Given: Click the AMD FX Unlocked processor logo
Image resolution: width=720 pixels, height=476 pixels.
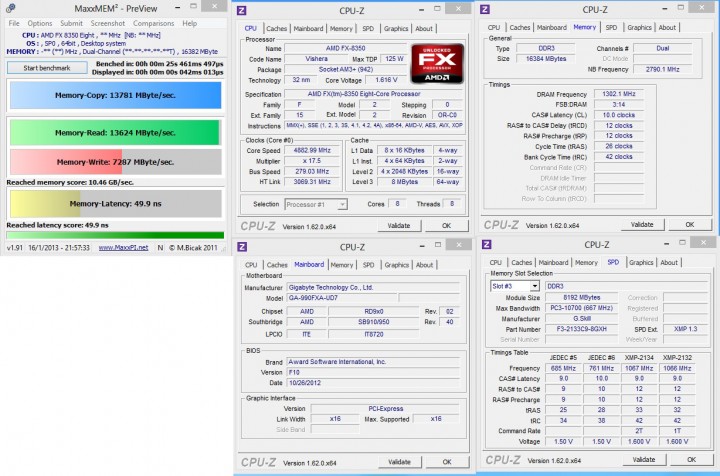Looking at the screenshot, I should [437, 64].
